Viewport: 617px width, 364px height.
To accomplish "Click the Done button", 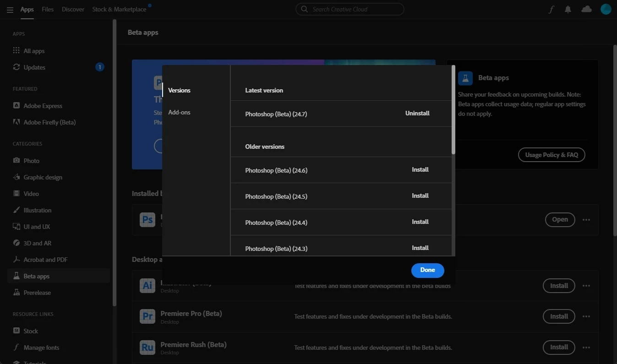I will (x=427, y=270).
